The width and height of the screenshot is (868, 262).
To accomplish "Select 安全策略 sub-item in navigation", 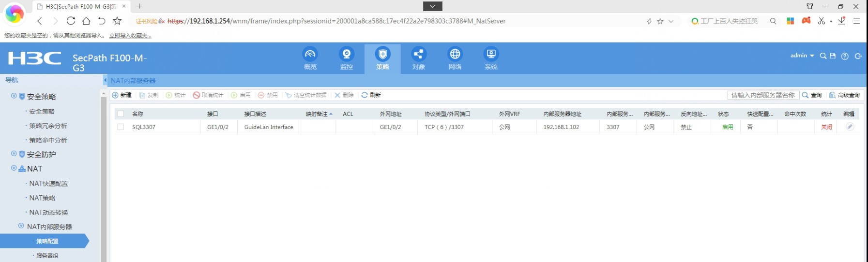I will pos(42,111).
